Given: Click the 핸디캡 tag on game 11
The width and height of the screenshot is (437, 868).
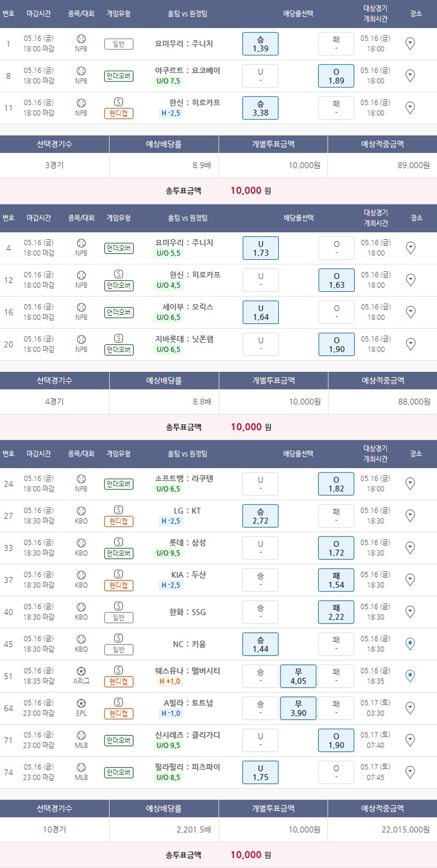Looking at the screenshot, I should (119, 113).
